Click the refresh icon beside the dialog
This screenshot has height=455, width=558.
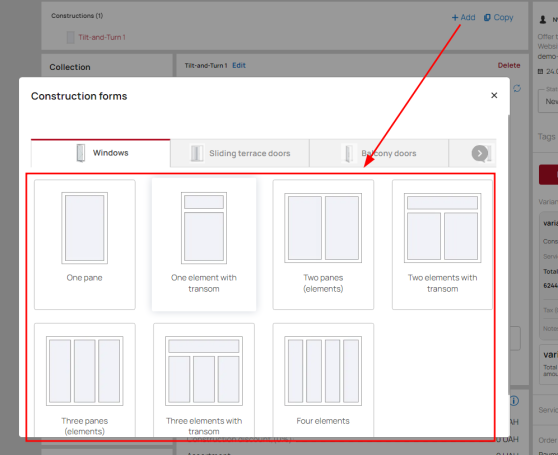[517, 88]
